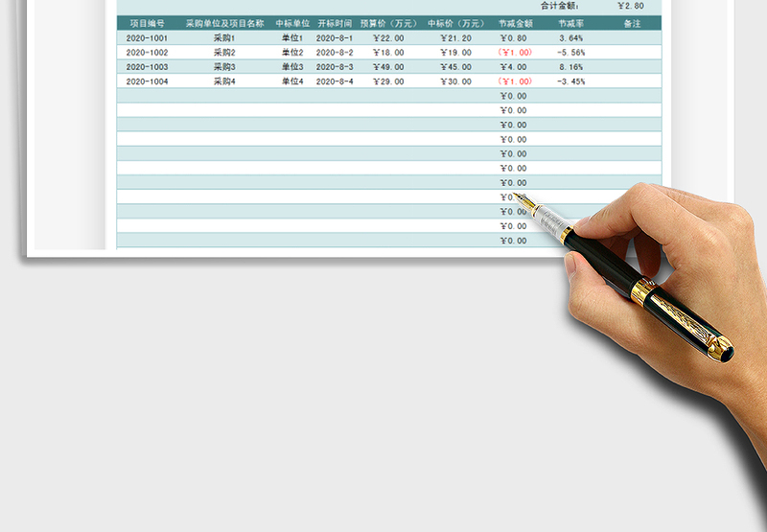Select the savings rate cell -3.45%

pyautogui.click(x=571, y=81)
